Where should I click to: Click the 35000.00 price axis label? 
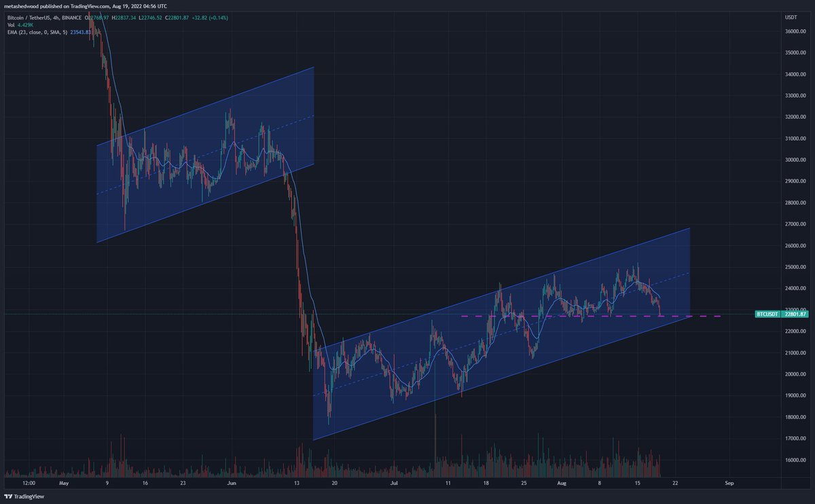click(x=794, y=52)
